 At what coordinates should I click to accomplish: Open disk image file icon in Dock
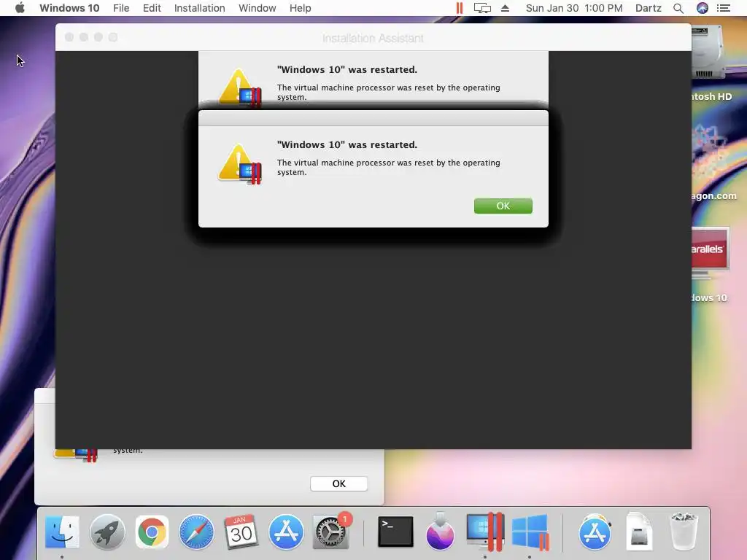[639, 532]
